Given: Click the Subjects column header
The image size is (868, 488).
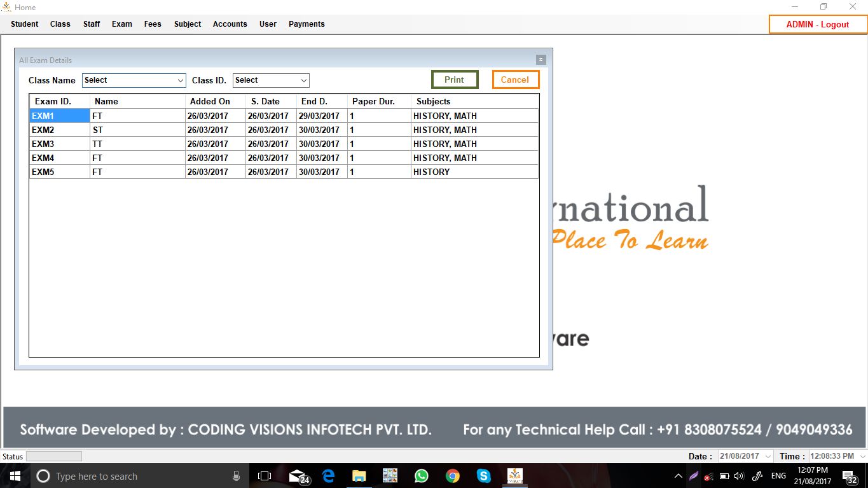Looking at the screenshot, I should point(474,101).
